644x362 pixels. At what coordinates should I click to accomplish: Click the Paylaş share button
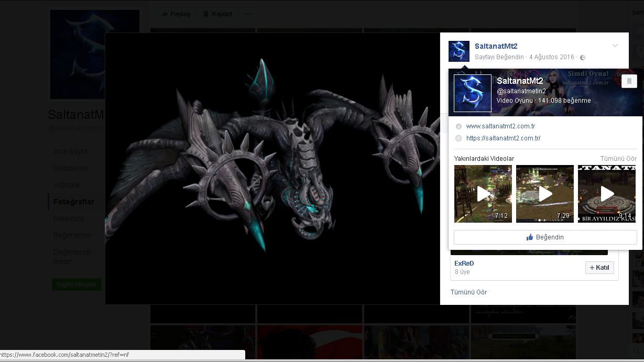coord(176,14)
